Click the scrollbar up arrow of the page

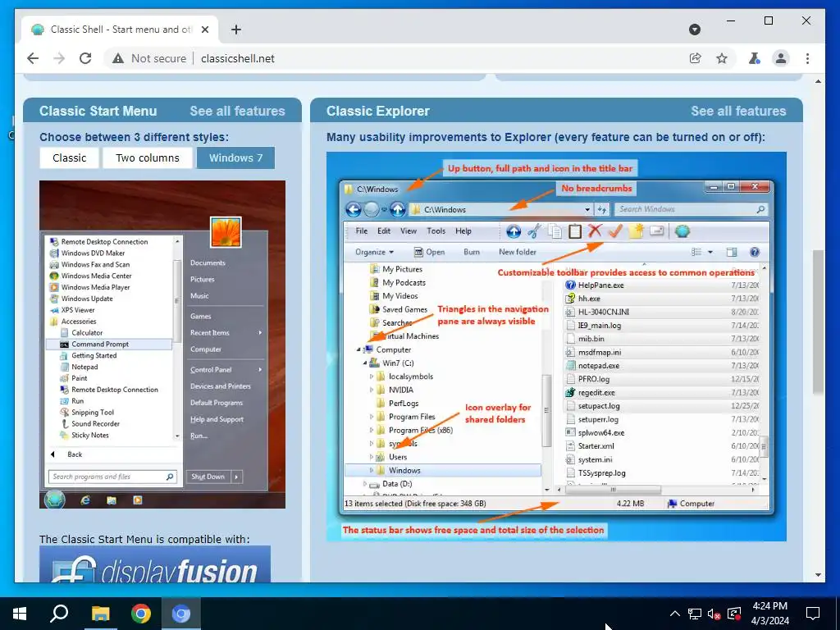click(818, 81)
